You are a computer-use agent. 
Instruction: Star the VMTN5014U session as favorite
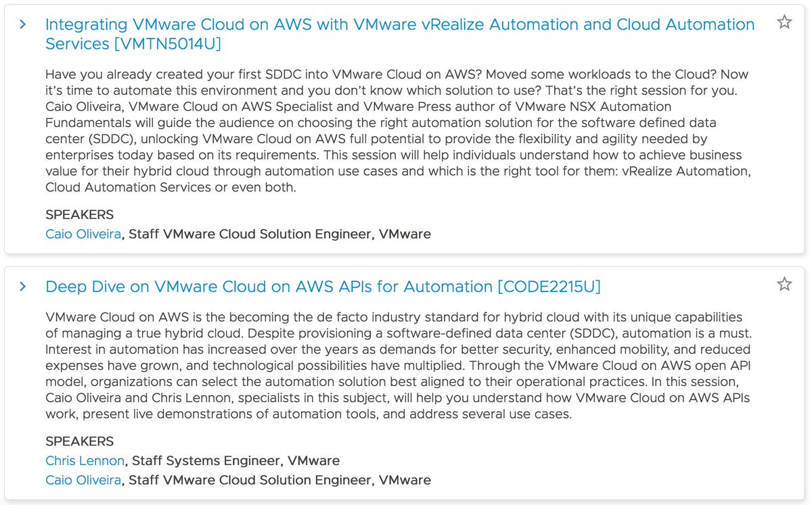click(x=784, y=22)
